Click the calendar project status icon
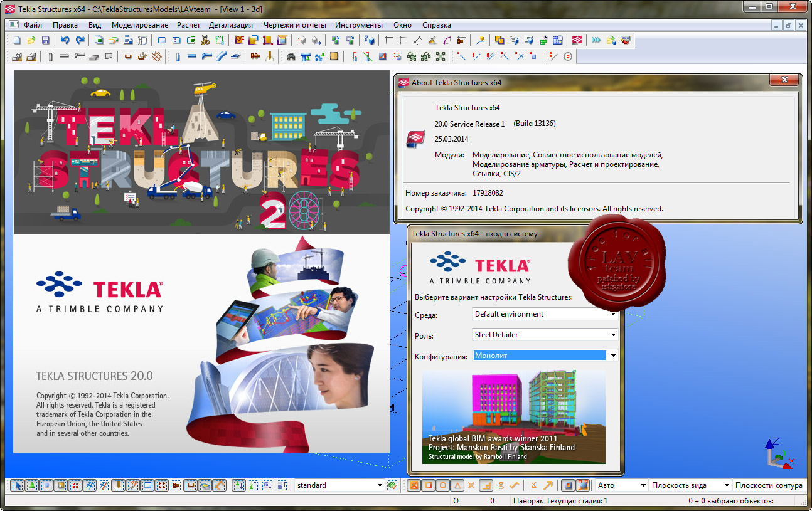The image size is (812, 511). tap(558, 40)
